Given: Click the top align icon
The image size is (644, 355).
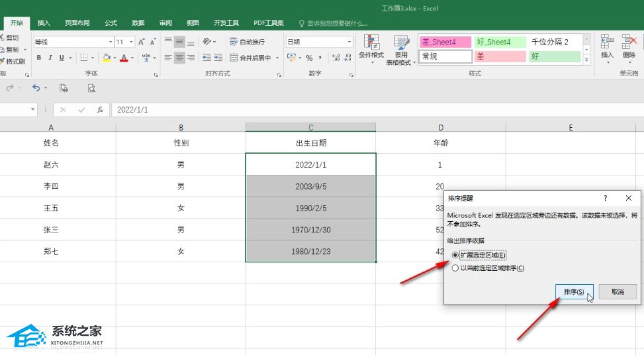Looking at the screenshot, I should [x=168, y=42].
